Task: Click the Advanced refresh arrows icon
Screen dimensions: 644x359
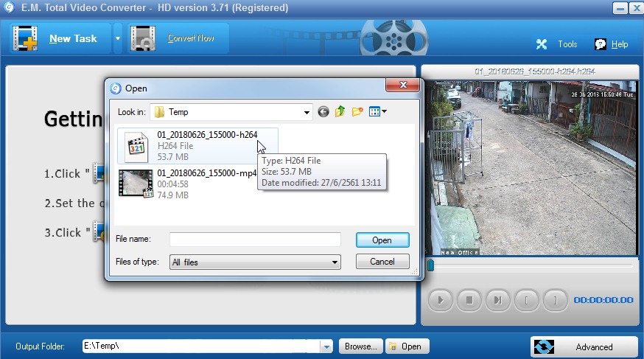Action: coord(544,347)
